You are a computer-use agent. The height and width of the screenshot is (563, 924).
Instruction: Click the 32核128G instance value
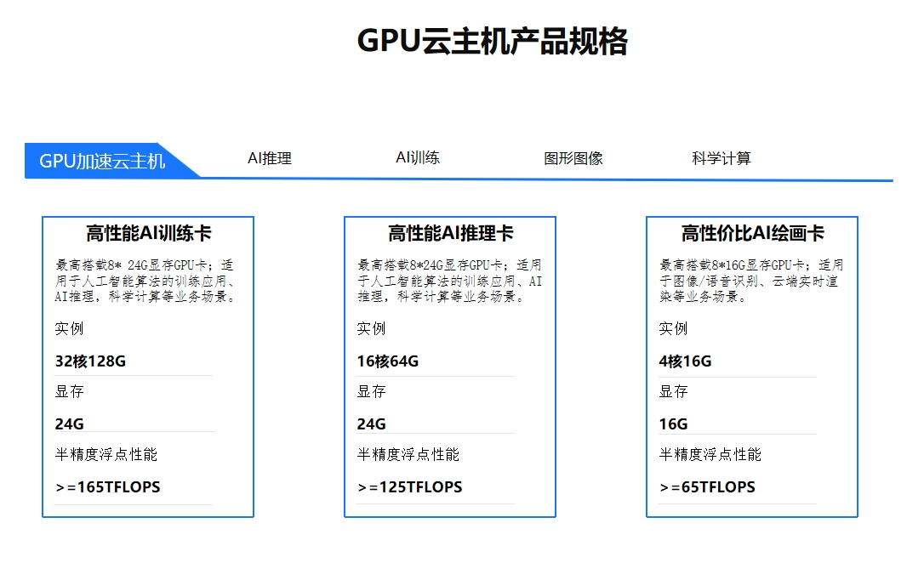point(90,361)
